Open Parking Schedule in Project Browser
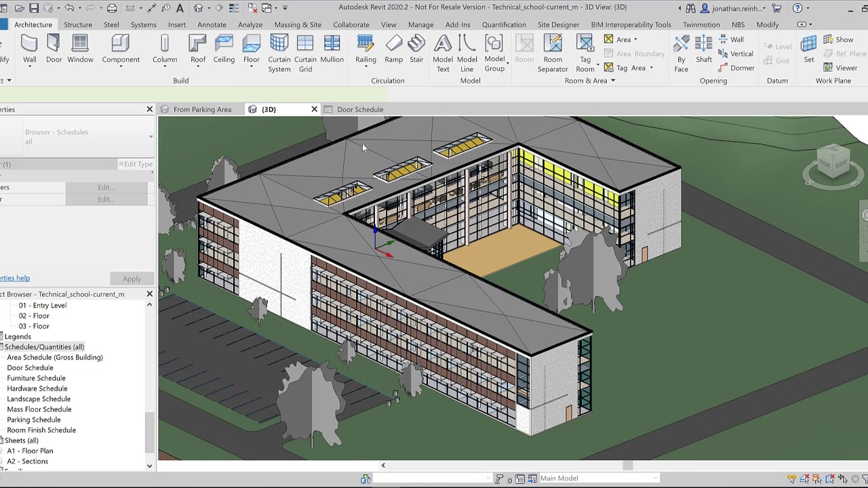The width and height of the screenshot is (868, 488). tap(34, 420)
